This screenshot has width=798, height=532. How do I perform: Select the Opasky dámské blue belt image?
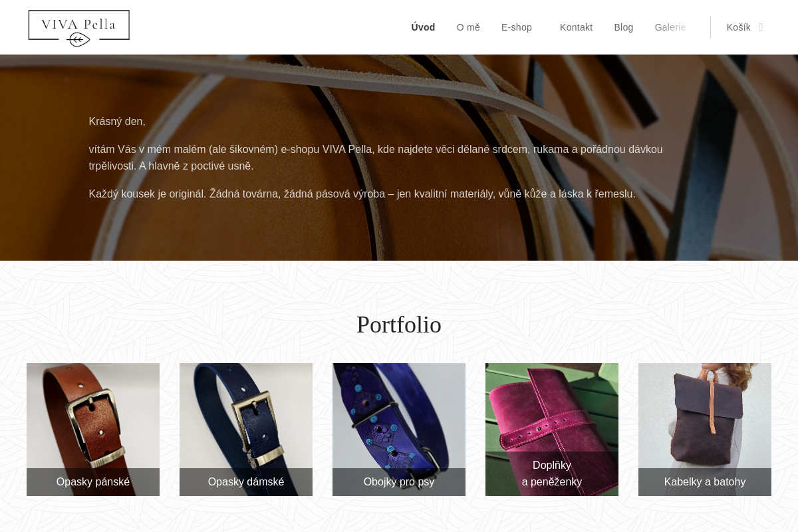[246, 416]
